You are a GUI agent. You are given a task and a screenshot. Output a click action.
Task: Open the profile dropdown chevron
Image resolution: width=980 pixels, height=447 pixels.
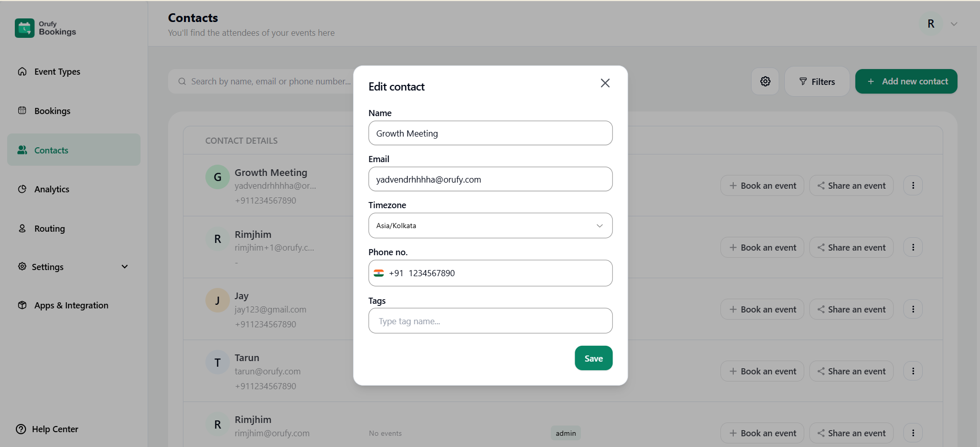(x=953, y=24)
